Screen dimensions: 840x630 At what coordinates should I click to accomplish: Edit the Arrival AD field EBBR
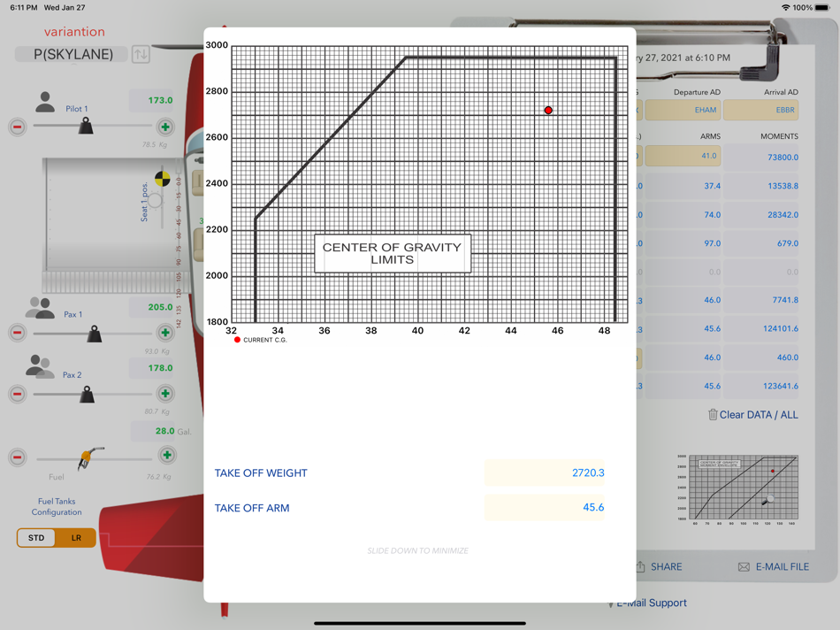760,110
